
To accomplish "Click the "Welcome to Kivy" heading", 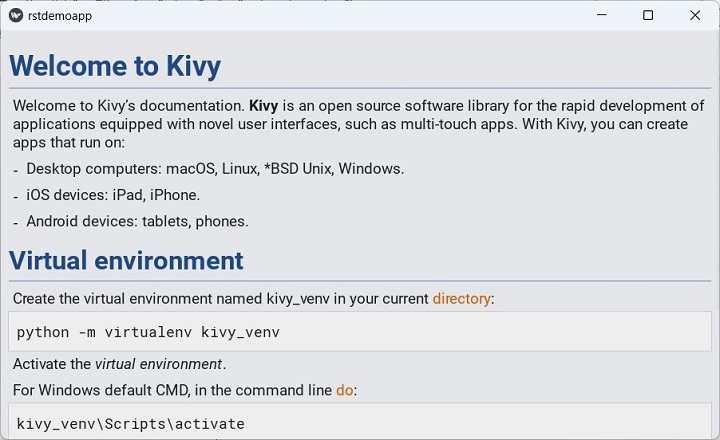I will (115, 66).
